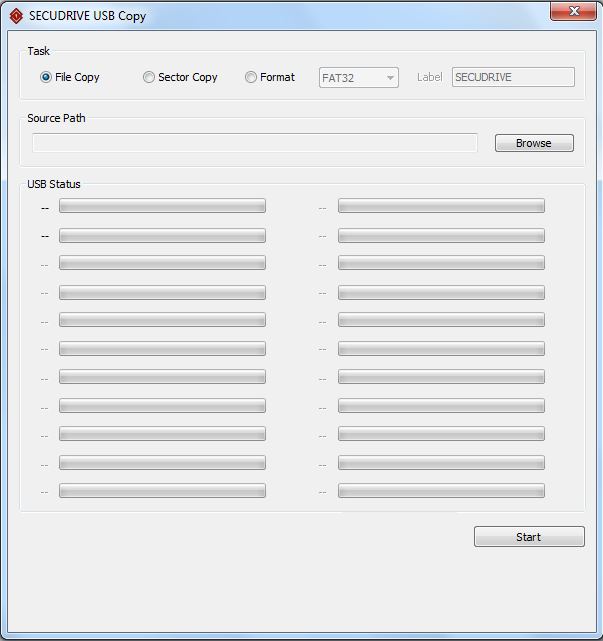Start the copy with the Start button
Screen dimensions: 603x641
[529, 537]
